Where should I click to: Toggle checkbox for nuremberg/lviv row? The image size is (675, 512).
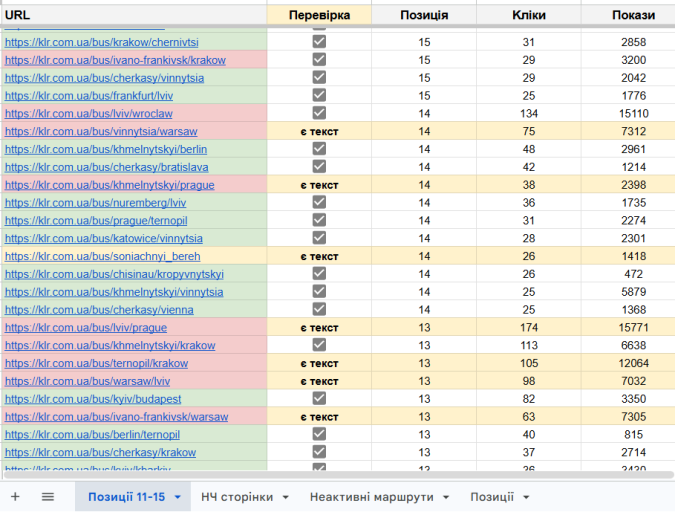click(319, 202)
